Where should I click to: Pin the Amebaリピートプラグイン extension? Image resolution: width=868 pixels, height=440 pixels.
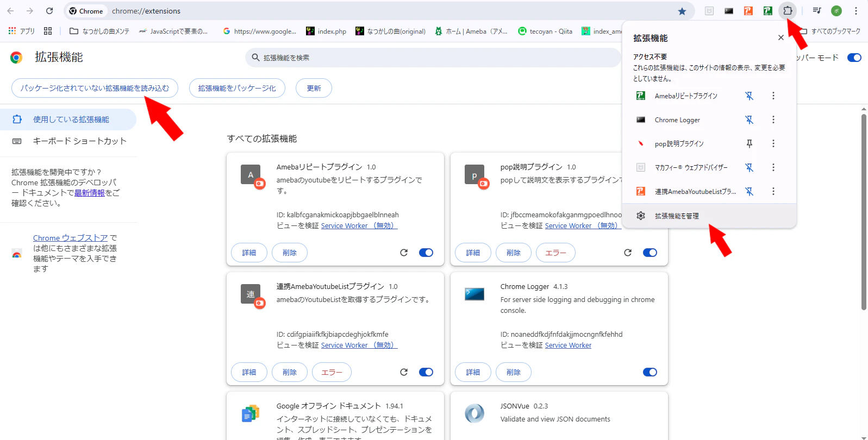[749, 96]
